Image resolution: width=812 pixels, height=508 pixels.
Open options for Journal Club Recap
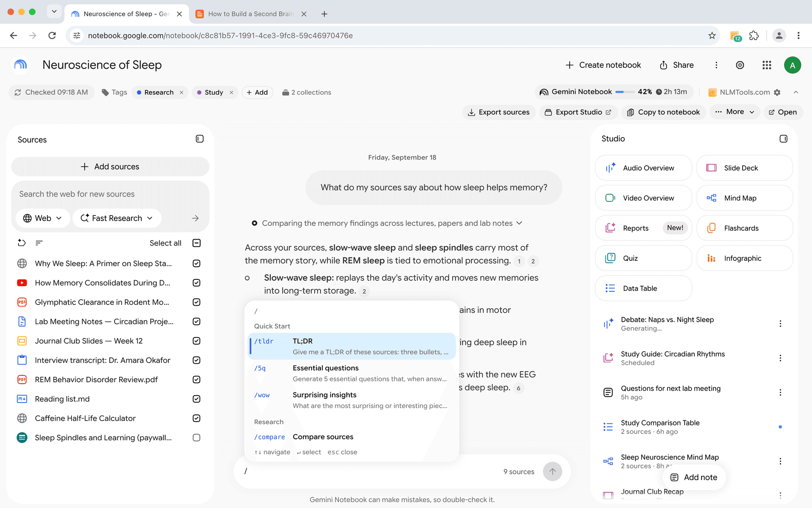[780, 495]
